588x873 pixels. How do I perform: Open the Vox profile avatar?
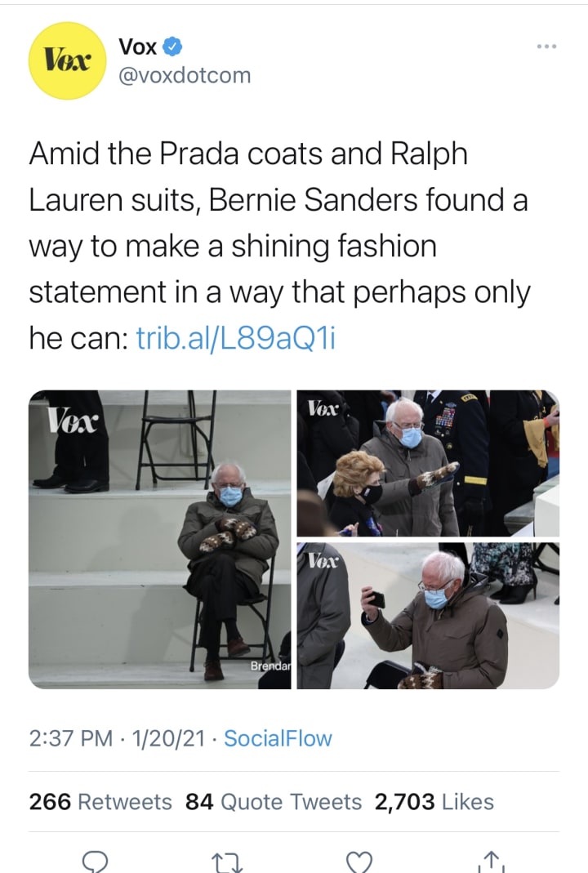point(67,60)
